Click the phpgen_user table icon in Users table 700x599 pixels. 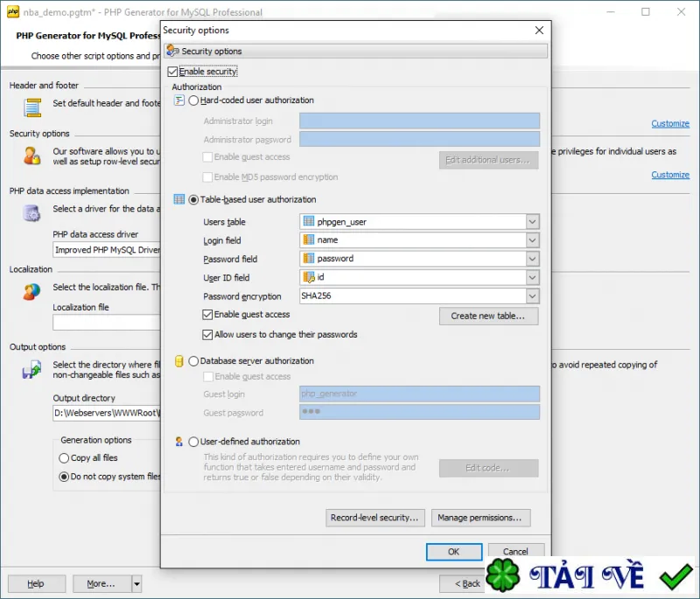coord(309,221)
